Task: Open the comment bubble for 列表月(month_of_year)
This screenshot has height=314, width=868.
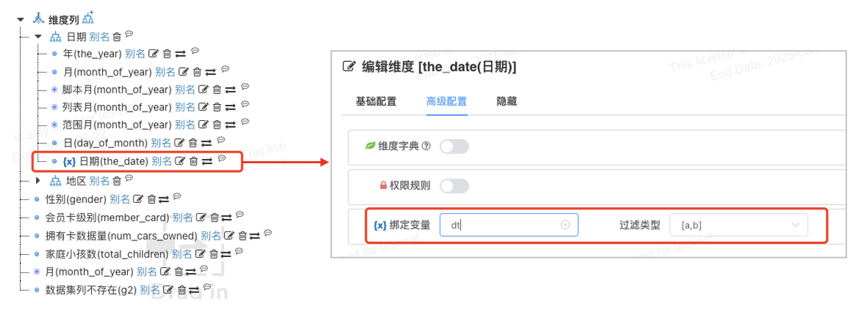Action: click(x=245, y=104)
